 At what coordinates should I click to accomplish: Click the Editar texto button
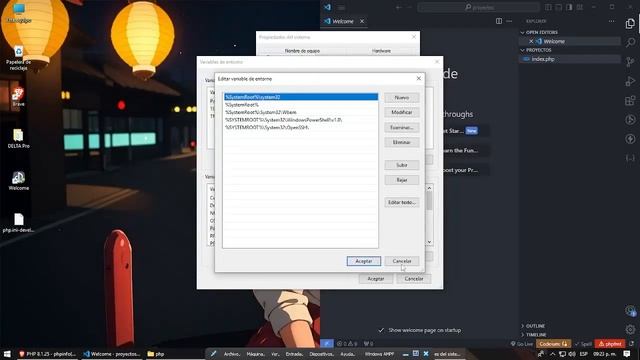point(402,202)
